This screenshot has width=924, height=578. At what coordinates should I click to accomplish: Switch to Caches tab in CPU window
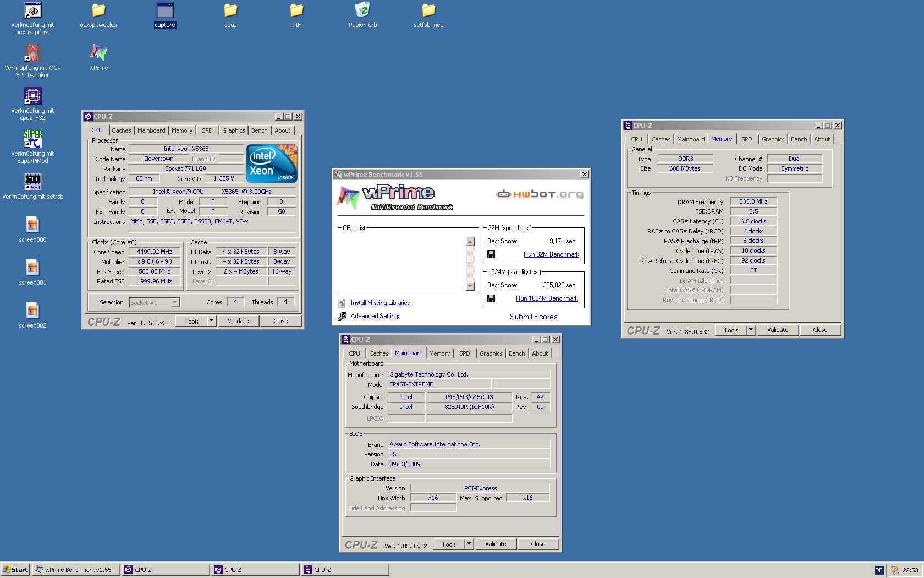click(x=122, y=130)
